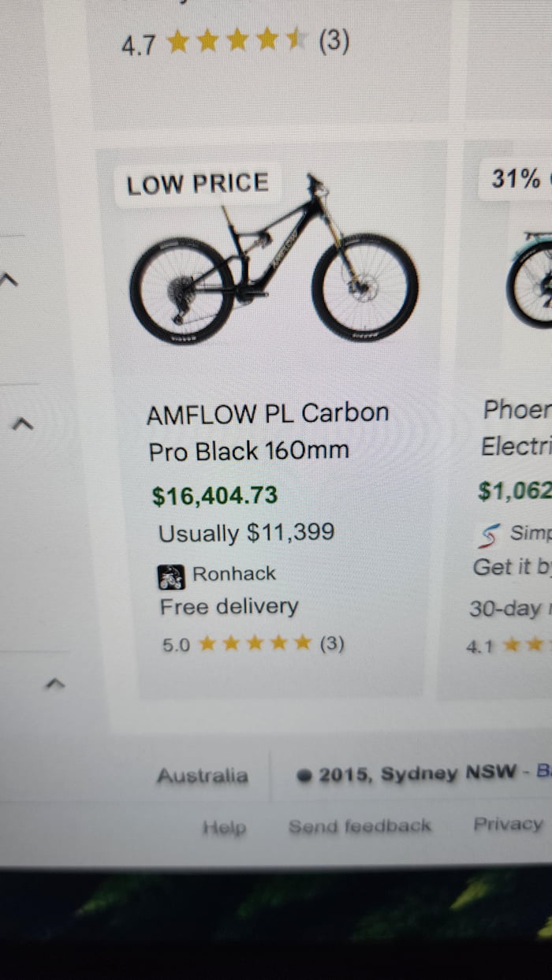Click the LOW PRICE badge
Screen dimensions: 552x980
tap(197, 183)
